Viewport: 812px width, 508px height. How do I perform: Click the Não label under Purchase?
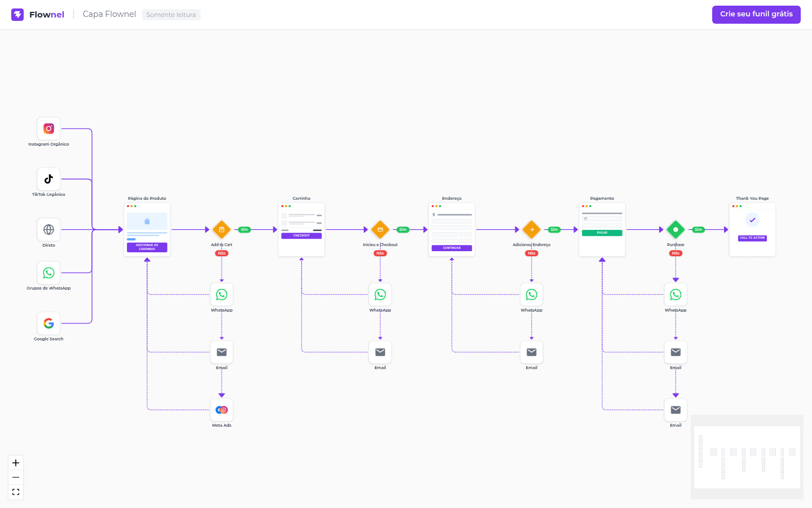coord(676,253)
